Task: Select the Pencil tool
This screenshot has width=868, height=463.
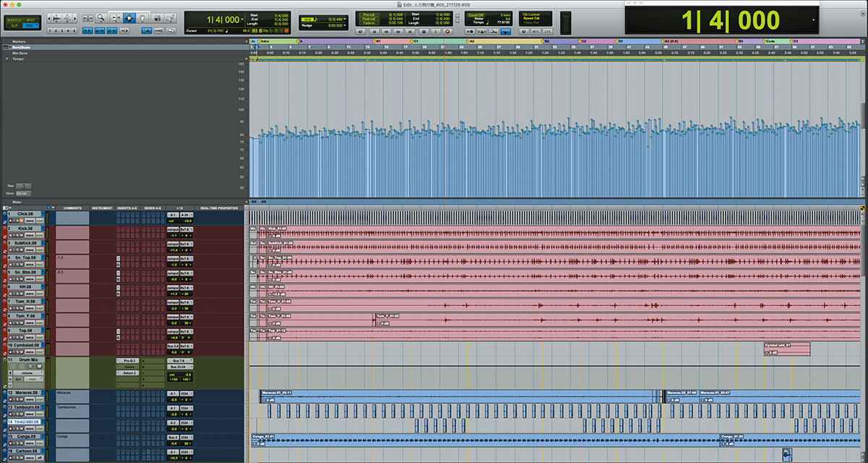Action: point(171,18)
